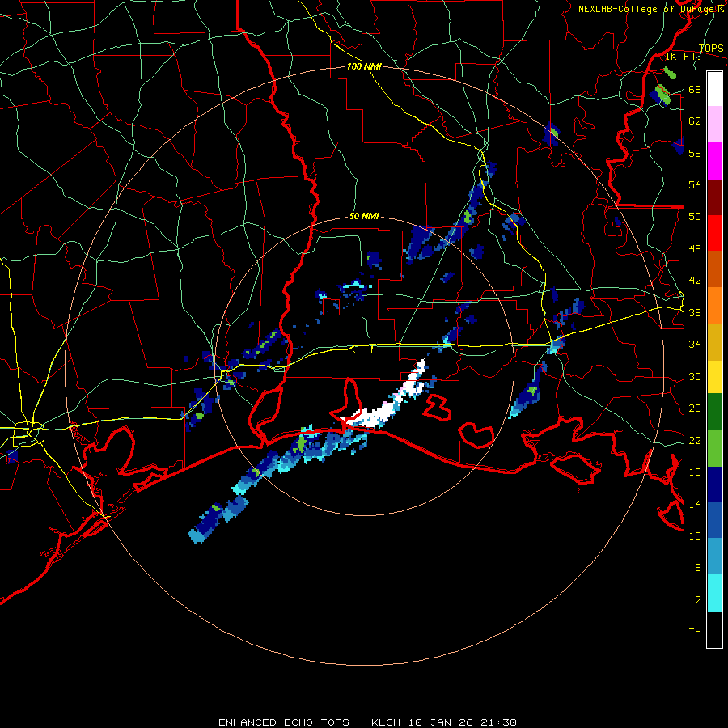This screenshot has width=728, height=728.
Task: Click the legend value 30
Action: point(695,376)
